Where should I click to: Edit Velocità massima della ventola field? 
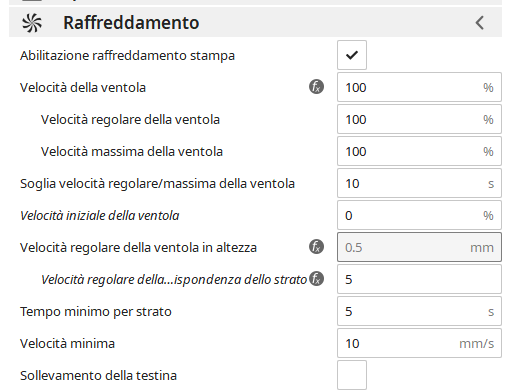click(x=419, y=151)
